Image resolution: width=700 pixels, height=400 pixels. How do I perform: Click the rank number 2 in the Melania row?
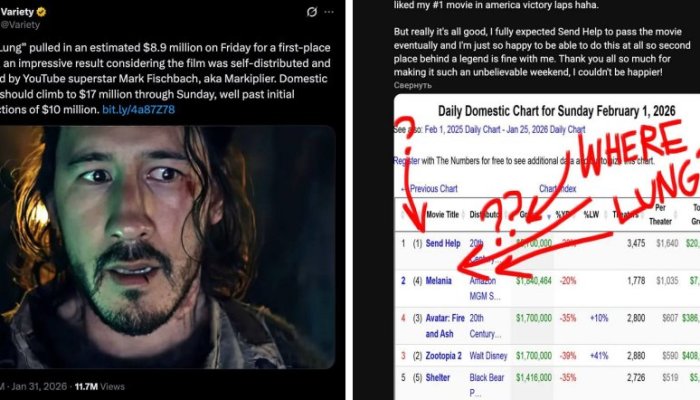pyautogui.click(x=403, y=281)
